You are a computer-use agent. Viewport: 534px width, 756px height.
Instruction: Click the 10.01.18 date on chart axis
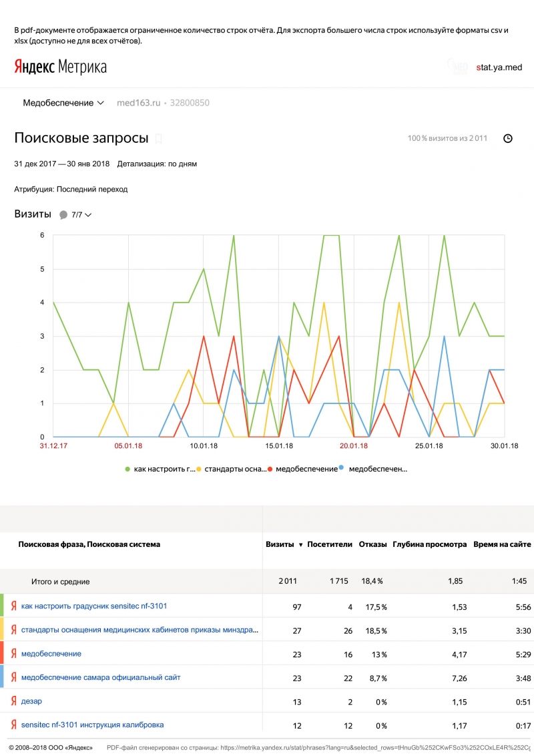coord(204,446)
